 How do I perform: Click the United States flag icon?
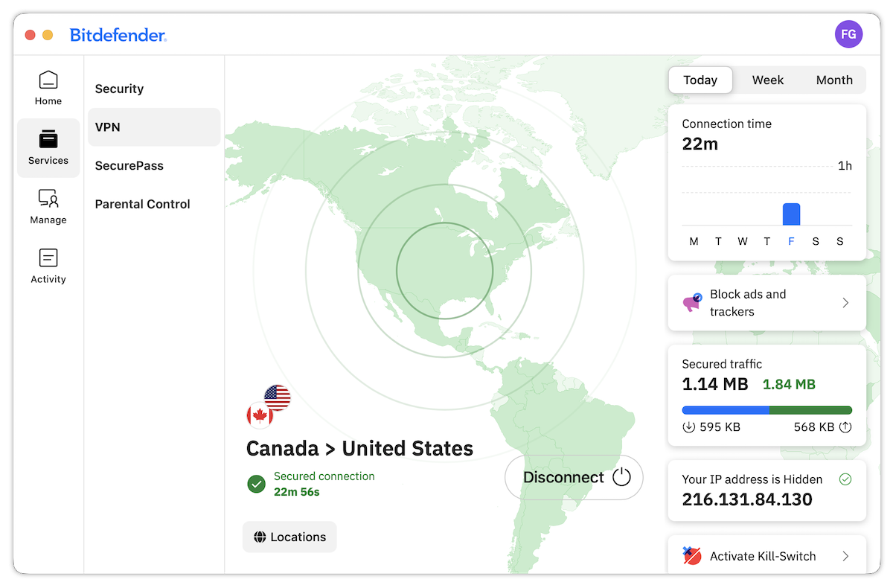click(277, 398)
